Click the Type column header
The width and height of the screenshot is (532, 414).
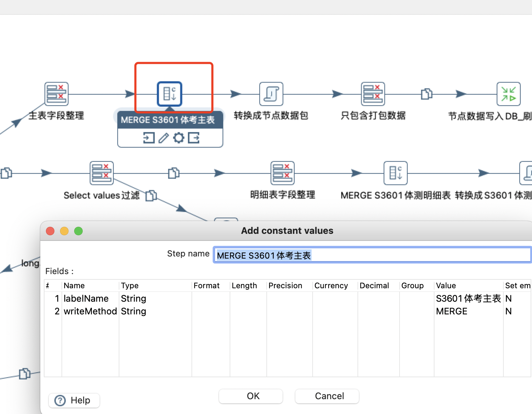pos(155,285)
